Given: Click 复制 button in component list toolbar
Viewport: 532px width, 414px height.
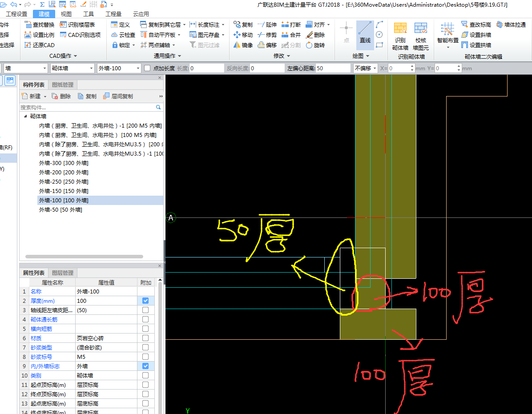Looking at the screenshot, I should [x=87, y=96].
